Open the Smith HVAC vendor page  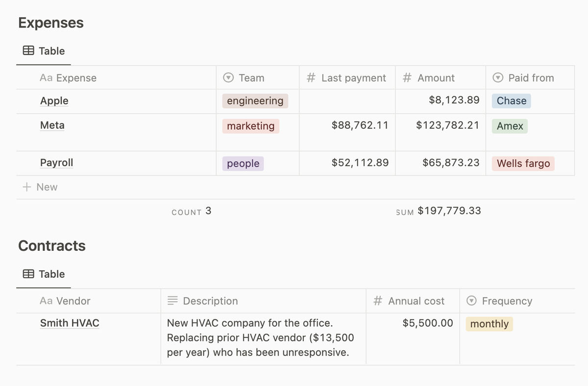pyautogui.click(x=70, y=323)
